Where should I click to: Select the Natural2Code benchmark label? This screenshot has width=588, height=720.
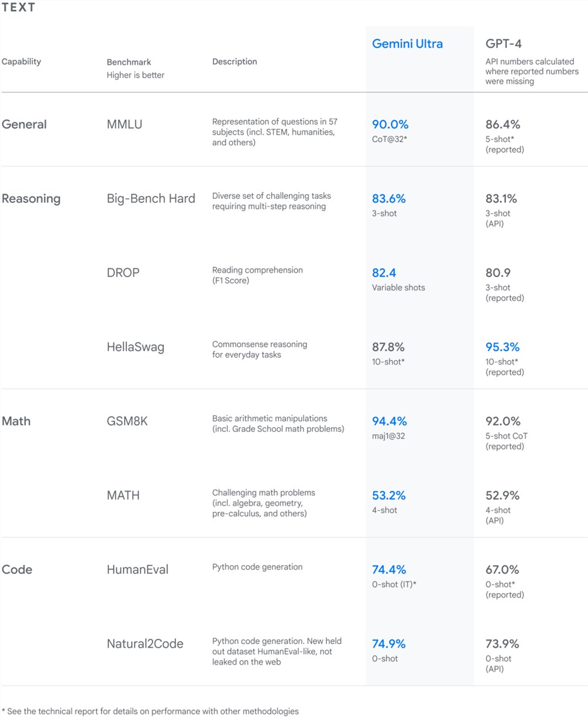pos(145,644)
